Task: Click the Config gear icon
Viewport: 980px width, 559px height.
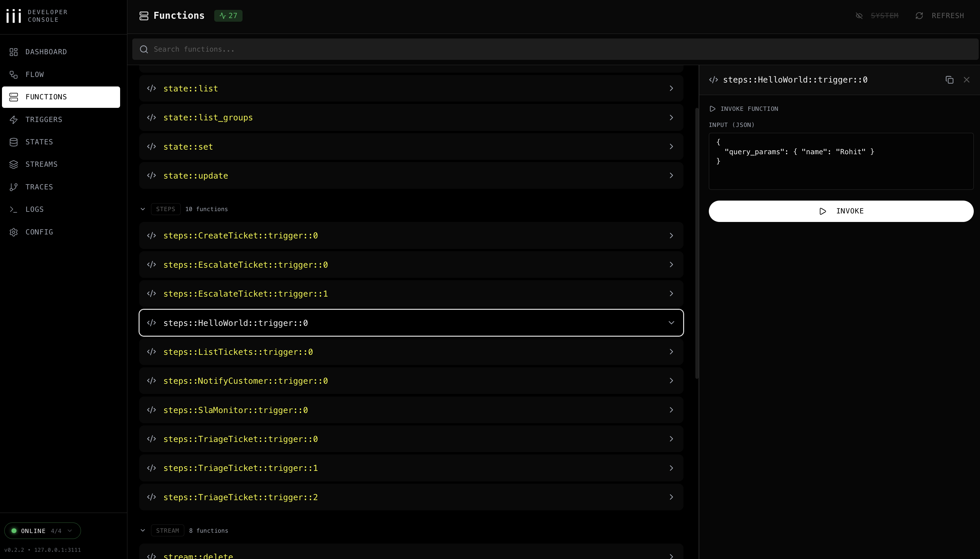Action: tap(14, 232)
